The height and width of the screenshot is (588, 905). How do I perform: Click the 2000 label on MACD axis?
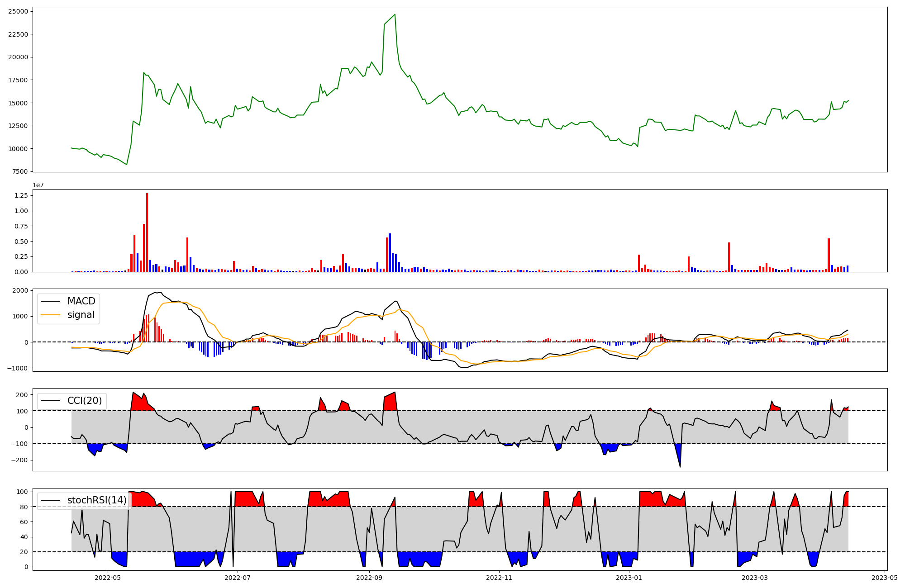point(20,290)
